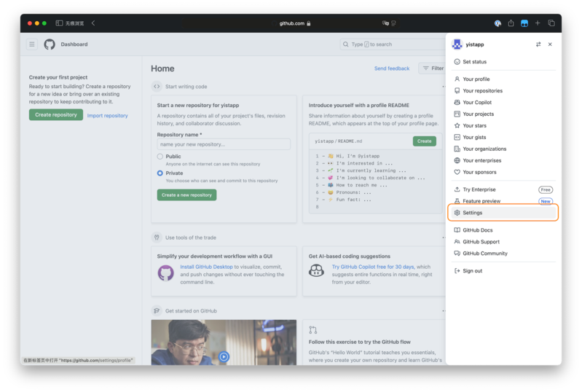
Task: Click the Copilot icon beside AI suggestions
Action: 316,270
